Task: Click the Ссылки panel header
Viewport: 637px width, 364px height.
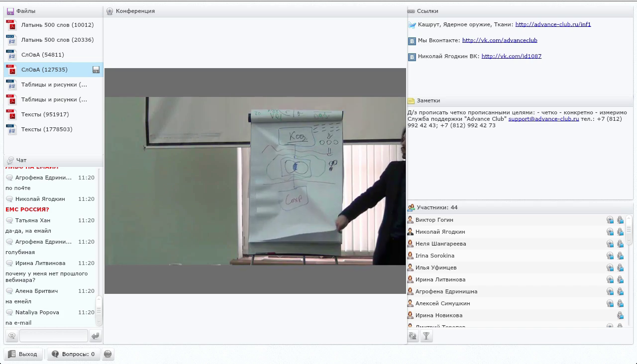Action: [x=520, y=11]
